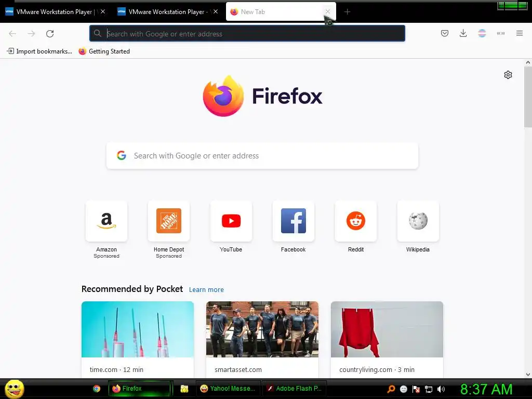
Task: Open the smartasset.com Pocket article card
Action: click(x=262, y=339)
